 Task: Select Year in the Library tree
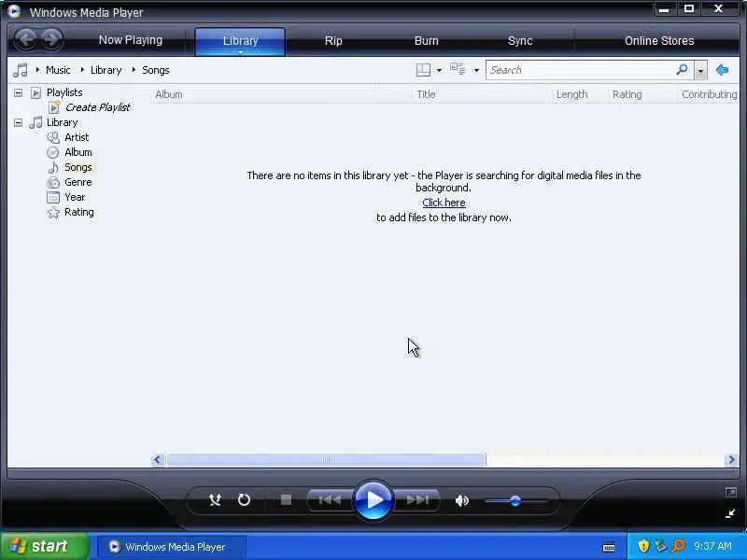coord(75,197)
